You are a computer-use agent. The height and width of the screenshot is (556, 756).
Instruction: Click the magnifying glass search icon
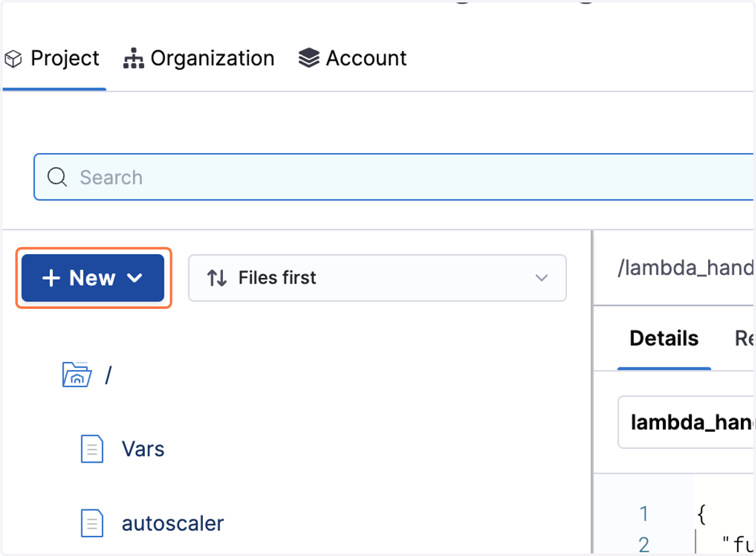[57, 177]
